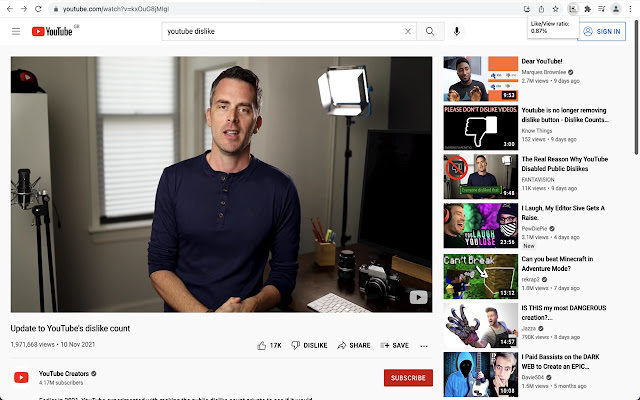Open the 'Dear YouTube!' video thumbnail
The height and width of the screenshot is (400, 640).
tap(480, 79)
